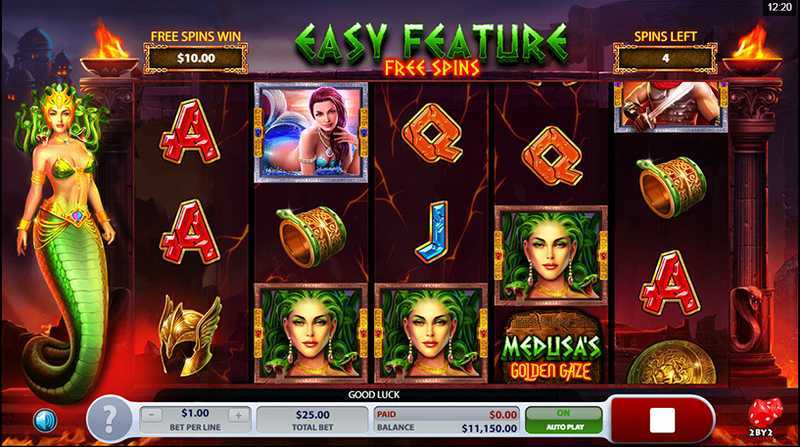Click the golden ring symbol on reel five
800x447 pixels.
tap(672, 187)
